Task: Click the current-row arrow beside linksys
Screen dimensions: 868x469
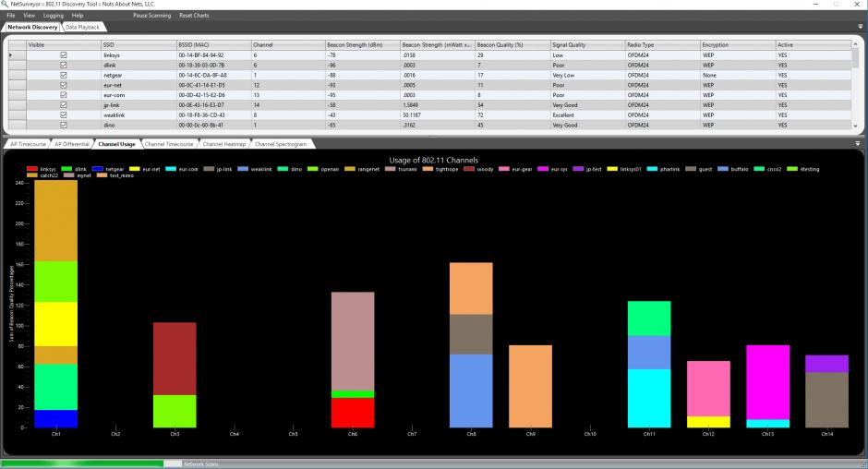Action: (10, 54)
